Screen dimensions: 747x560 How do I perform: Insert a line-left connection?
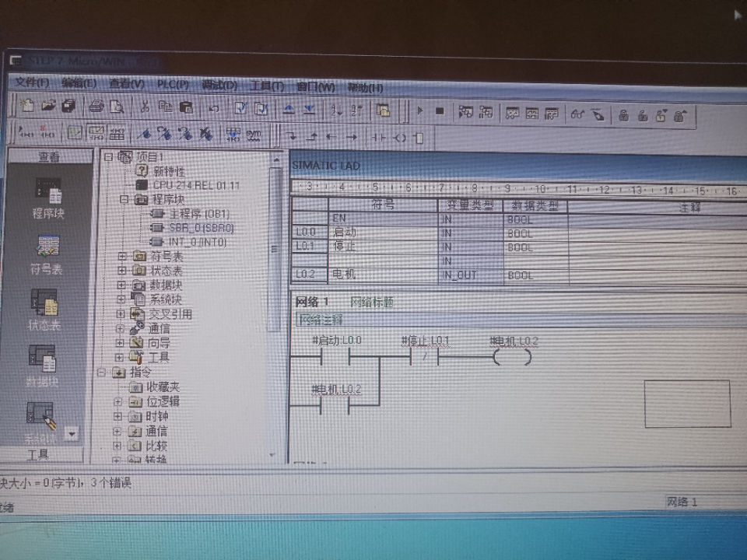[331, 137]
